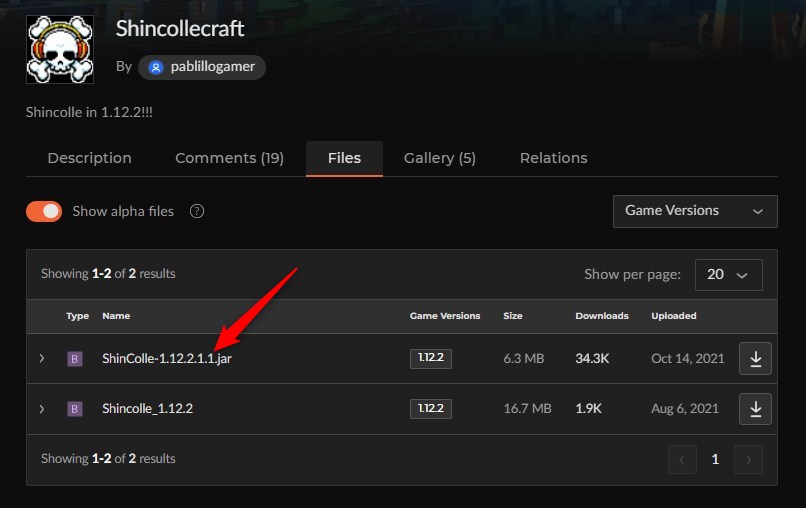Viewport: 806px width, 508px height.
Task: Click the Oct 14, 2021 upload date
Action: (x=688, y=358)
